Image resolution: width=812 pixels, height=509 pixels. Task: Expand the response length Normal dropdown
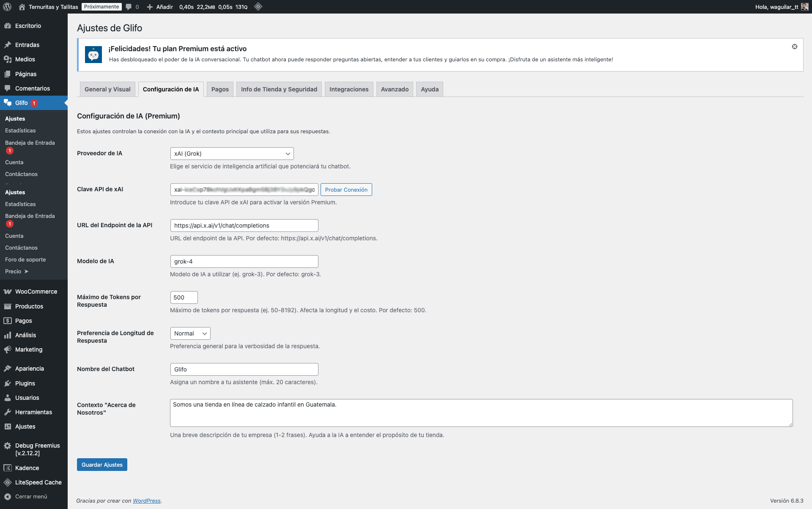[190, 333]
